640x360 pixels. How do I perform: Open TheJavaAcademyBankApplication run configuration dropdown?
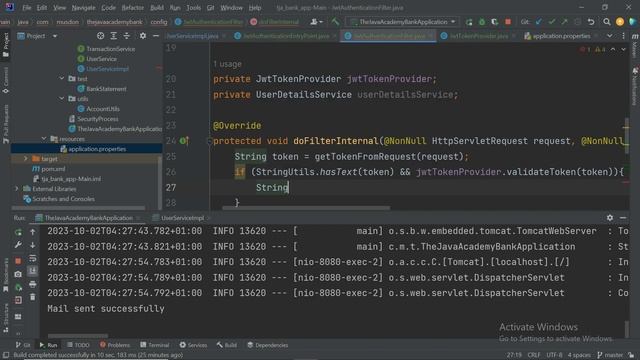click(403, 22)
